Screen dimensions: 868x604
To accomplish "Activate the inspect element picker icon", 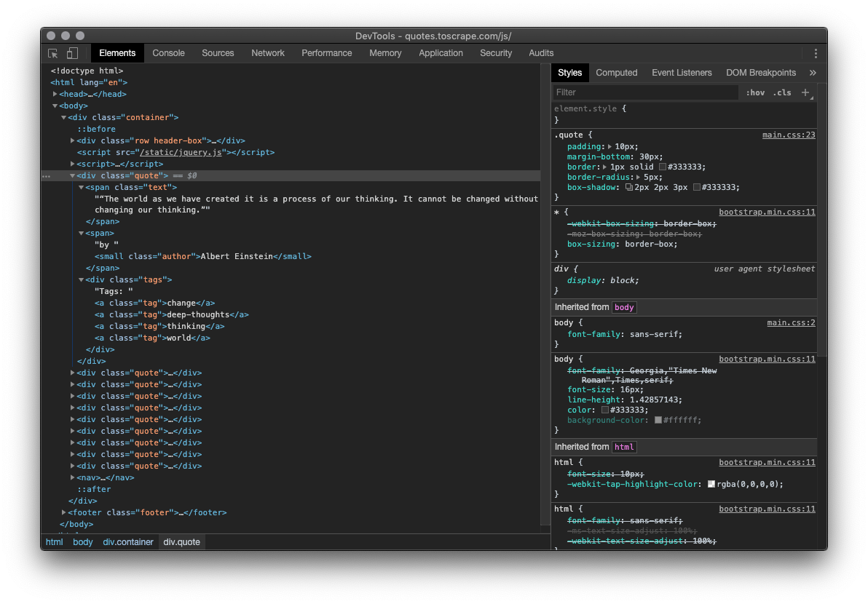I will [x=53, y=53].
